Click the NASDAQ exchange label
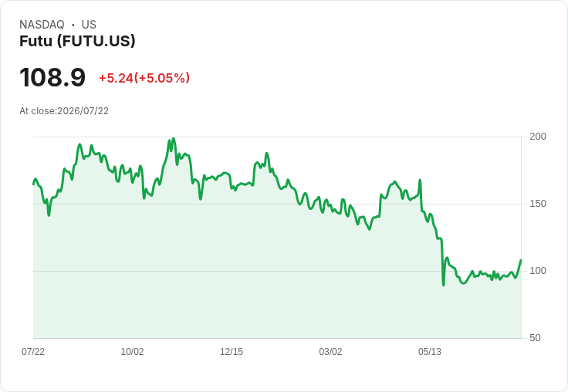The image size is (568, 392). [42, 25]
